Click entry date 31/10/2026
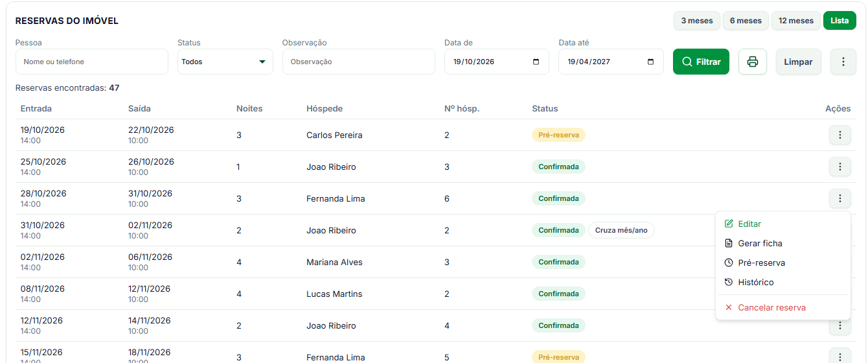 [43, 225]
